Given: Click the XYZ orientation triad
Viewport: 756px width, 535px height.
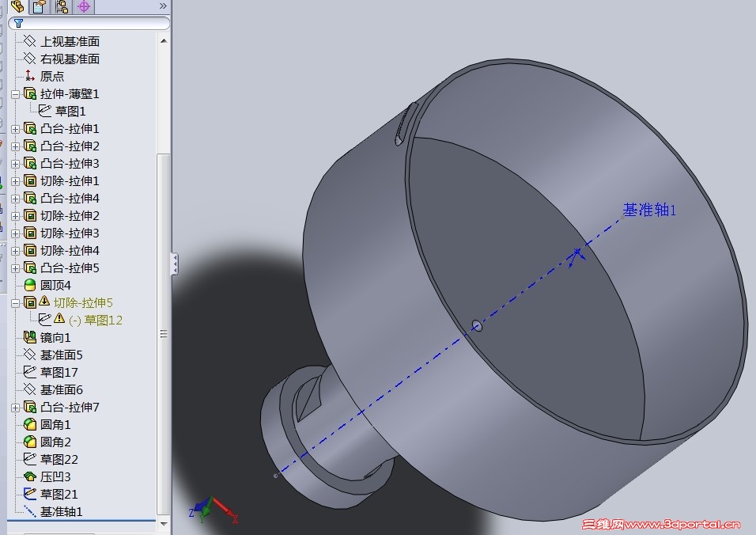Looking at the screenshot, I should pos(212,511).
